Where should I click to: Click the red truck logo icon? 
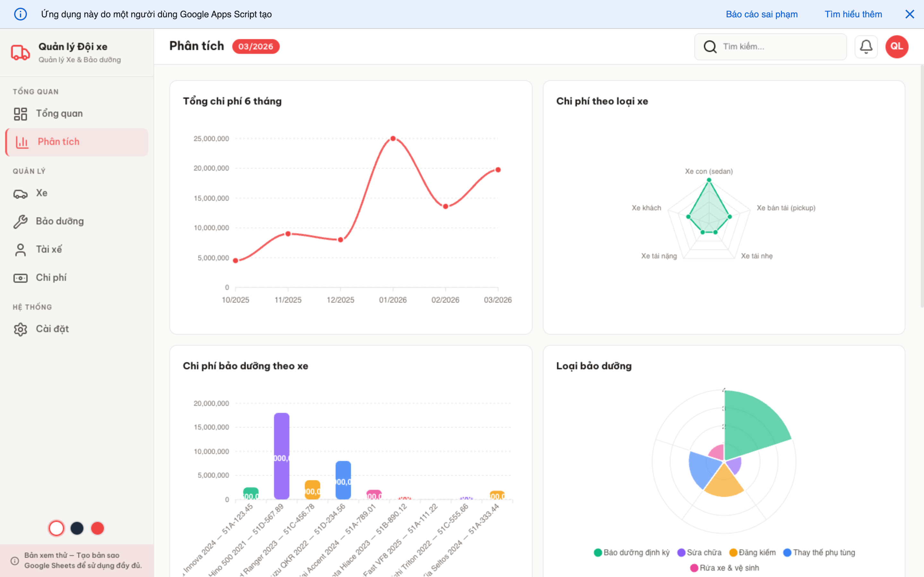(x=20, y=52)
